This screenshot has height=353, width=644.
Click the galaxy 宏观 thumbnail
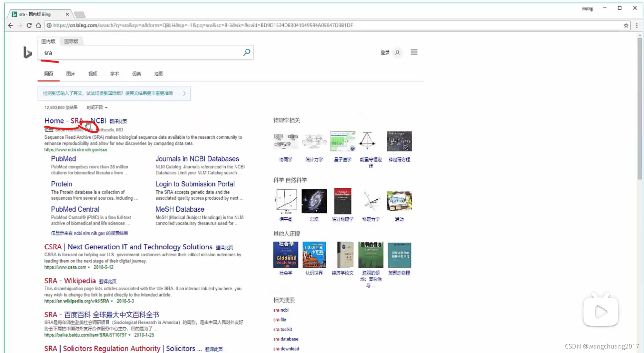coord(314,201)
